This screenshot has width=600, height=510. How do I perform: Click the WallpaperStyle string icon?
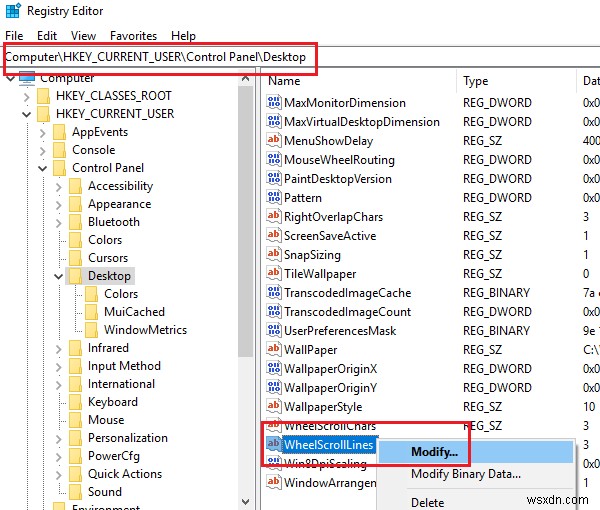tap(274, 406)
